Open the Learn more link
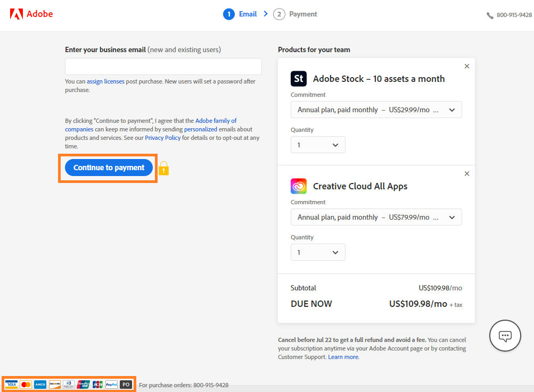This screenshot has width=534, height=392. click(x=343, y=357)
